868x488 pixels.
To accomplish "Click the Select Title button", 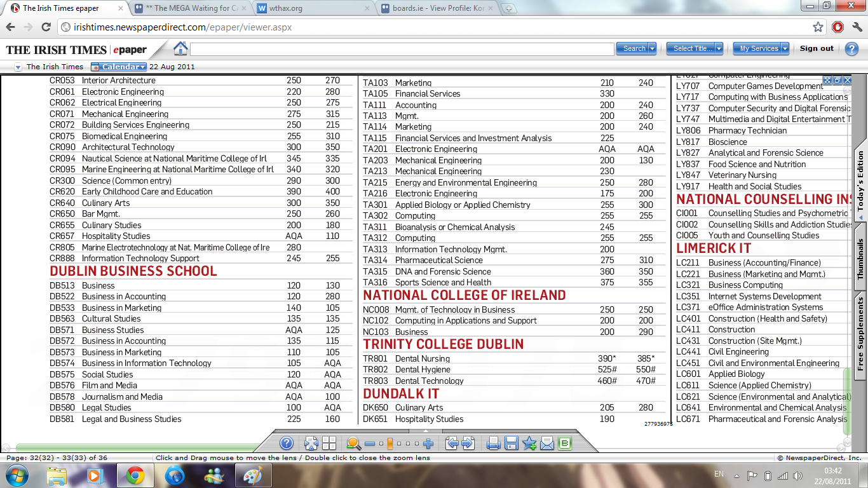I will pyautogui.click(x=691, y=48).
